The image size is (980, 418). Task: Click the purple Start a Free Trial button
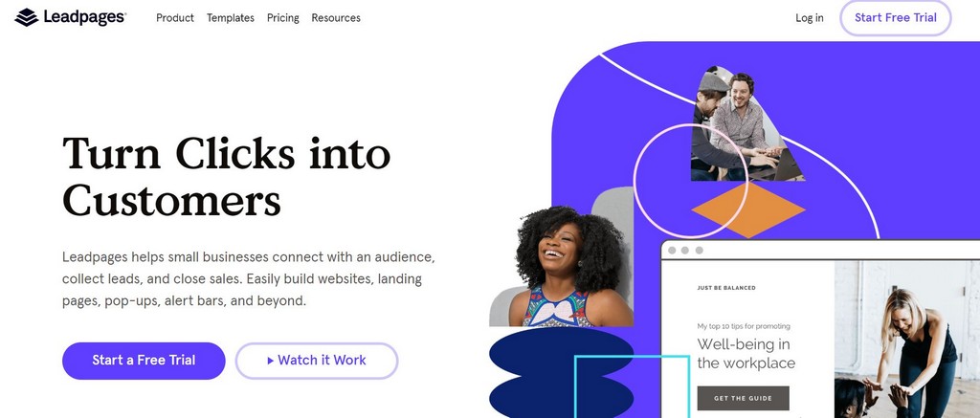tap(144, 361)
